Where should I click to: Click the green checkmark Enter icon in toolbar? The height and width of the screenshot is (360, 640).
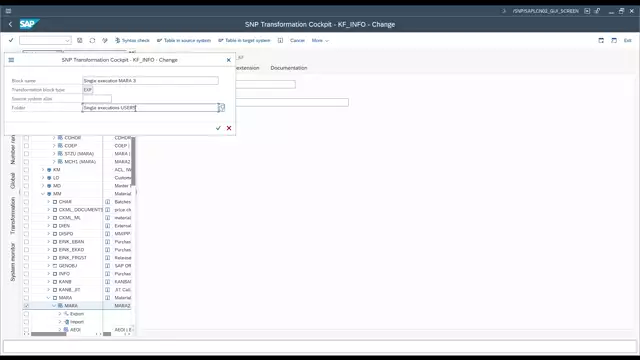11,40
